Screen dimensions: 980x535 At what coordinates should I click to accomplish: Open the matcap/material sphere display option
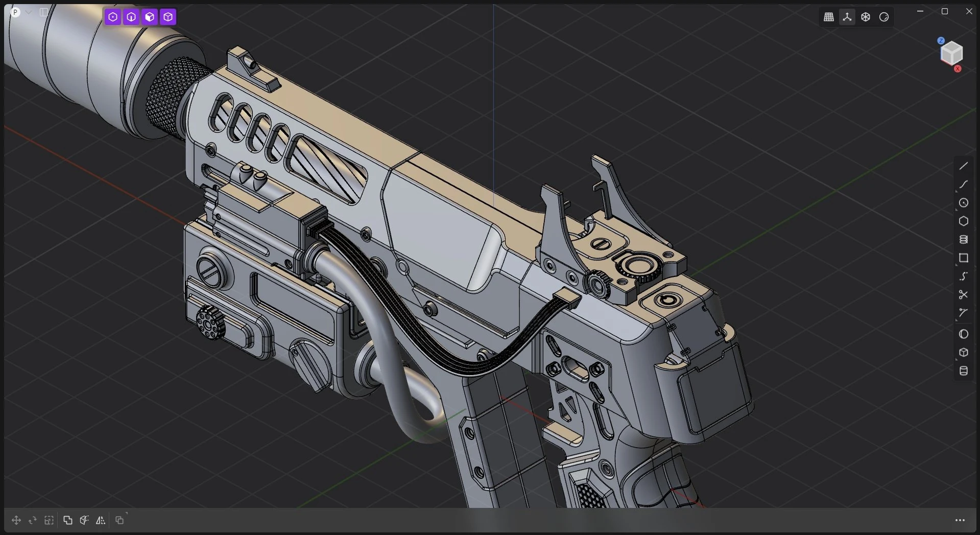(884, 17)
